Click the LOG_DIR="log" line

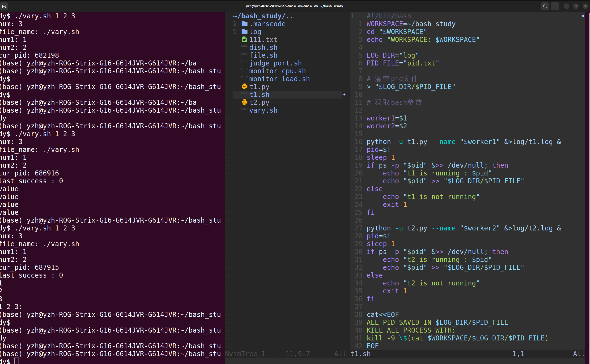[393, 55]
